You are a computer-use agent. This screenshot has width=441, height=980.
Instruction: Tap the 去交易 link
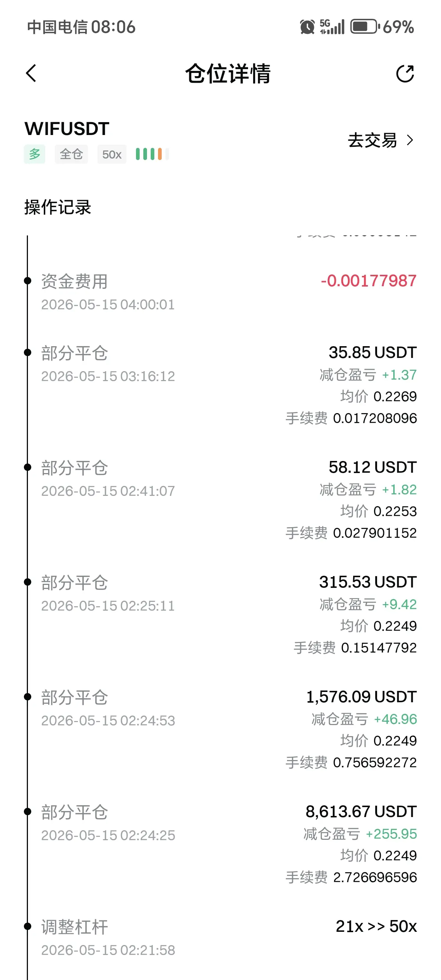(373, 140)
